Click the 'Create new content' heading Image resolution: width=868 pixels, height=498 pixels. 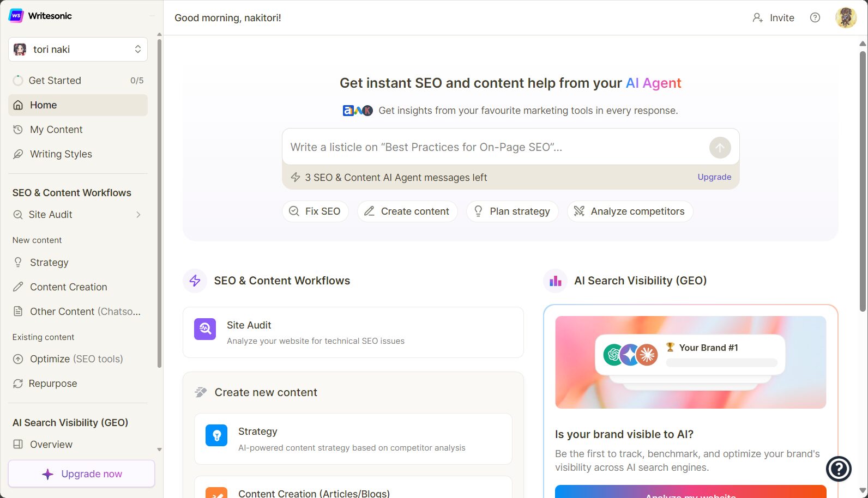(266, 392)
